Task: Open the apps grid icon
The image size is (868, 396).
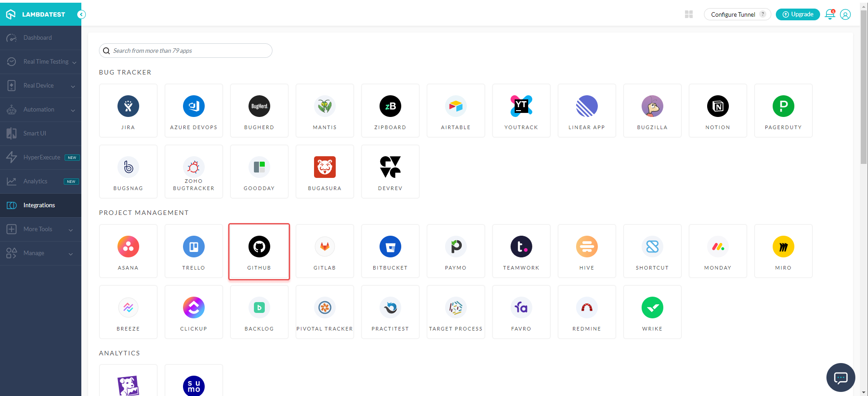Action: tap(689, 14)
